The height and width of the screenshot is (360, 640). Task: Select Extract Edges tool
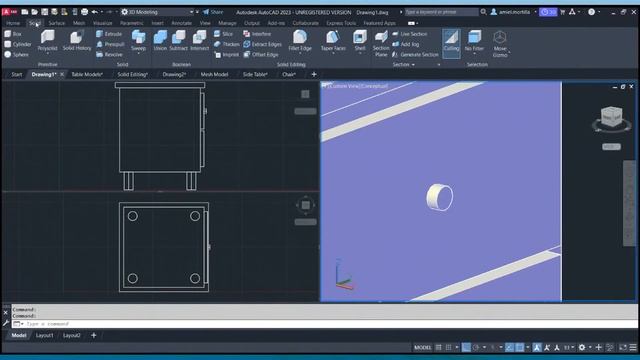[262, 44]
